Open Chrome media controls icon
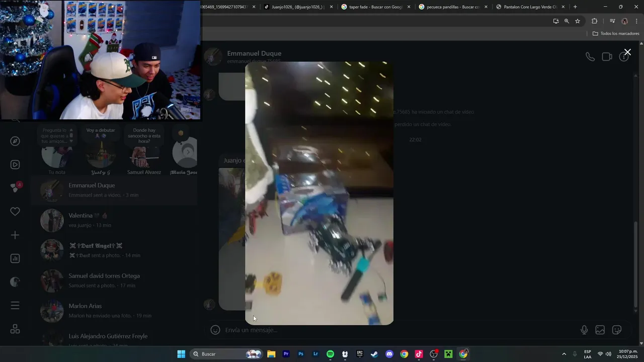The height and width of the screenshot is (362, 644). (x=612, y=21)
